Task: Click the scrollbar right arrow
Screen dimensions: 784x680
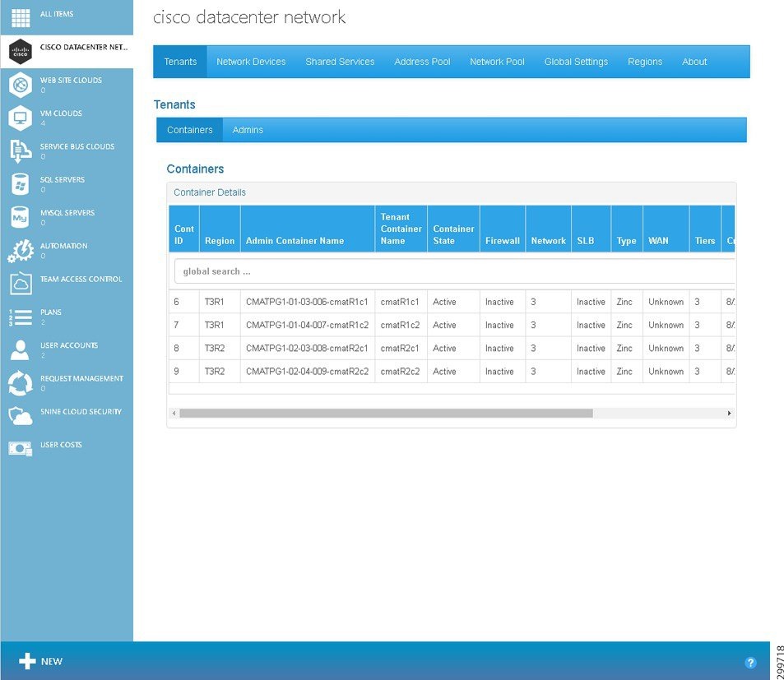Action: coord(729,414)
